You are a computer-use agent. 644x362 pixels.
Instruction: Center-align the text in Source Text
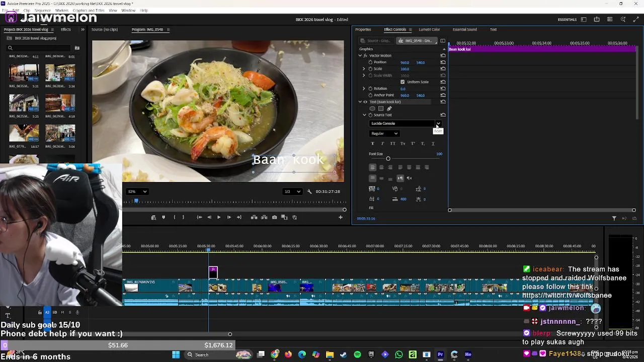(381, 167)
